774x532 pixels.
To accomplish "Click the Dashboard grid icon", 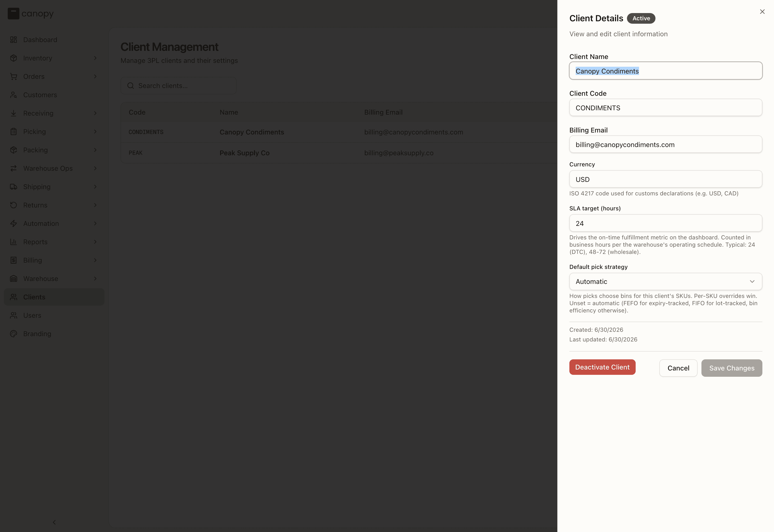I will coord(13,40).
